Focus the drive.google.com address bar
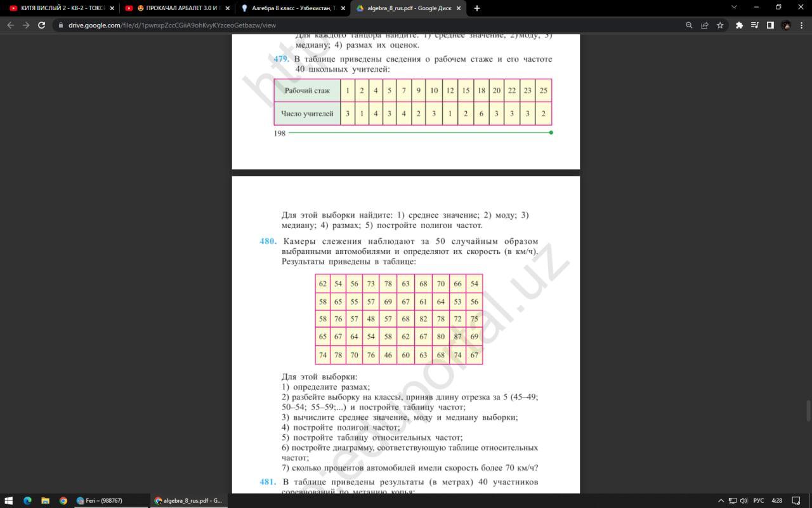Viewport: 812px width, 508px height. [368, 25]
